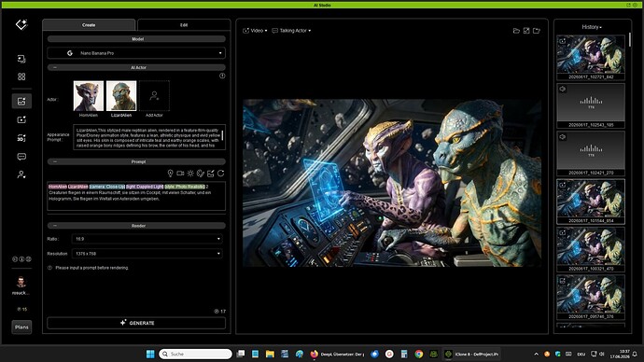Click the lightbulb prompt inspiration icon
Image resolution: width=644 pixels, height=362 pixels.
click(x=170, y=174)
